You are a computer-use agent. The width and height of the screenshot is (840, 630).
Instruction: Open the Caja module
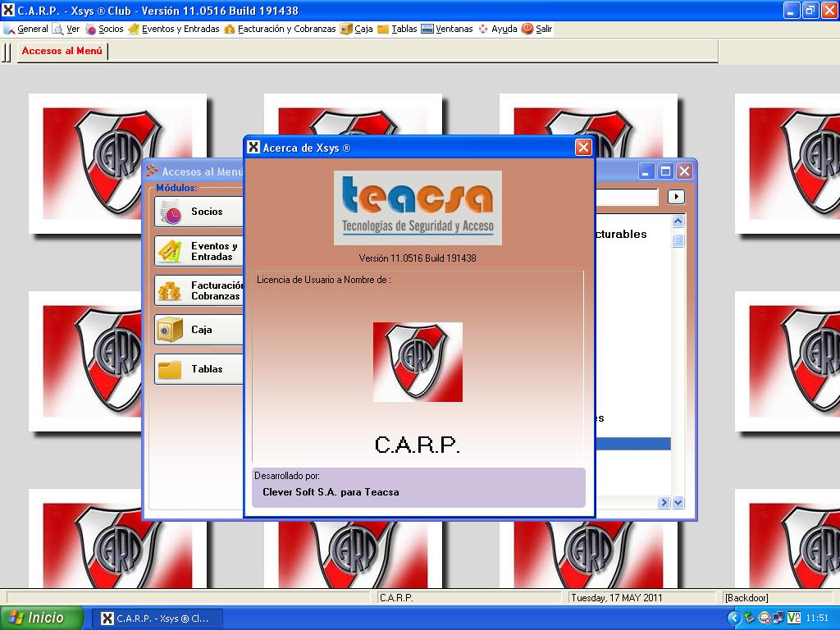tap(199, 330)
